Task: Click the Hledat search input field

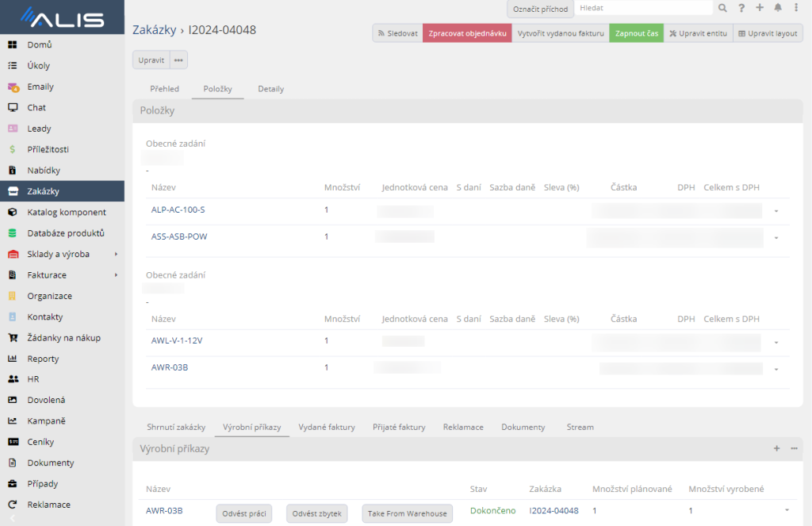Action: tap(643, 8)
